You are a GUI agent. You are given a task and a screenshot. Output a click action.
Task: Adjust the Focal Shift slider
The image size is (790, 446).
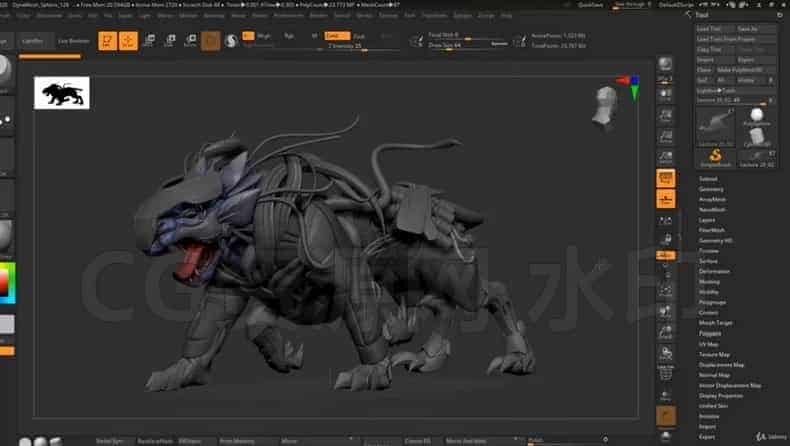(x=468, y=36)
